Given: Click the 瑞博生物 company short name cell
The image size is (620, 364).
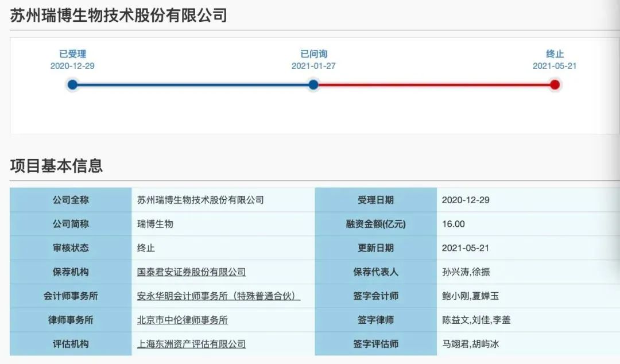Looking at the screenshot, I should 155,224.
